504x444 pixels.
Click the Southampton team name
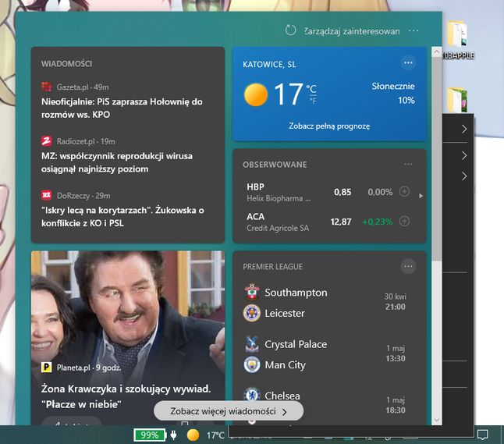296,293
